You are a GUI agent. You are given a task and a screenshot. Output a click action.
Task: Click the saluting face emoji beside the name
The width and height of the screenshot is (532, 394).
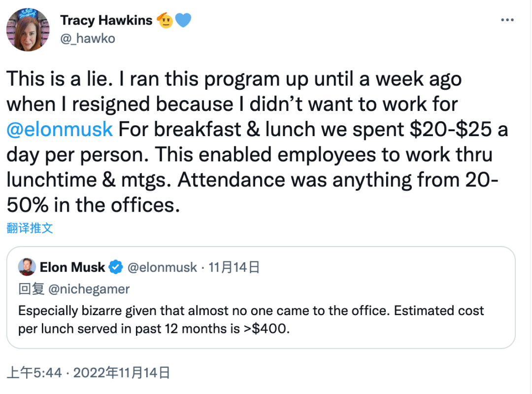166,20
